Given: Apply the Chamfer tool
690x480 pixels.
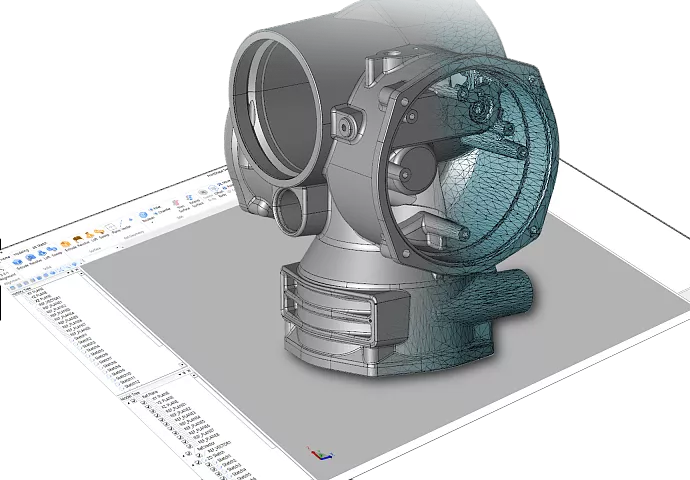Looking at the screenshot, I should [x=163, y=212].
